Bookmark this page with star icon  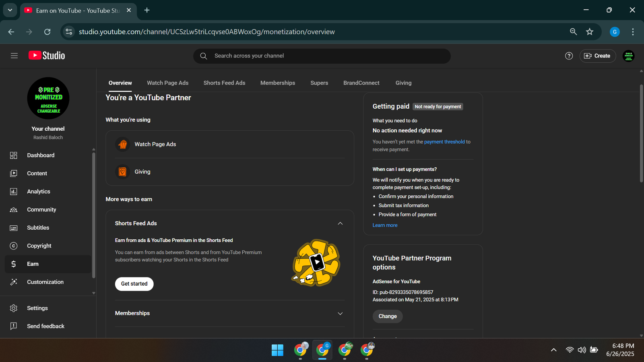pos(590,32)
